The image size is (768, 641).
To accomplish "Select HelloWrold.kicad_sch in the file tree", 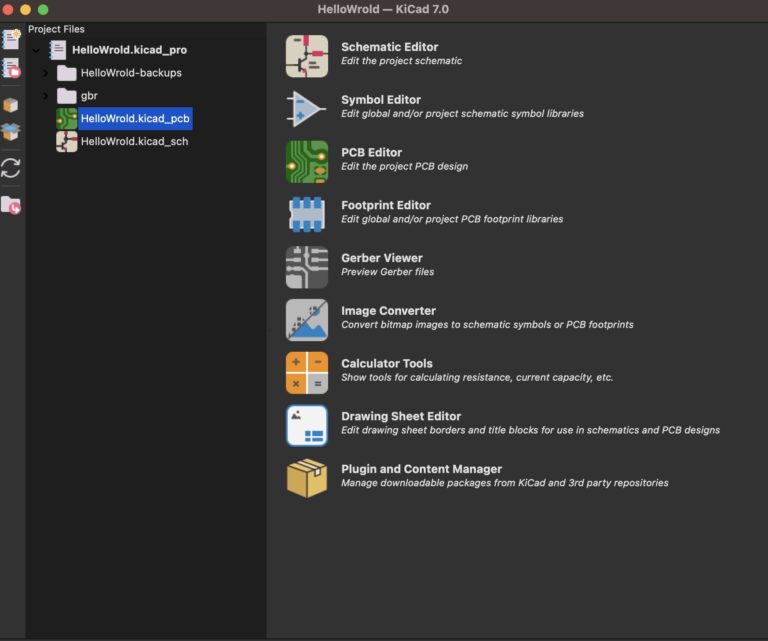I will pos(134,142).
